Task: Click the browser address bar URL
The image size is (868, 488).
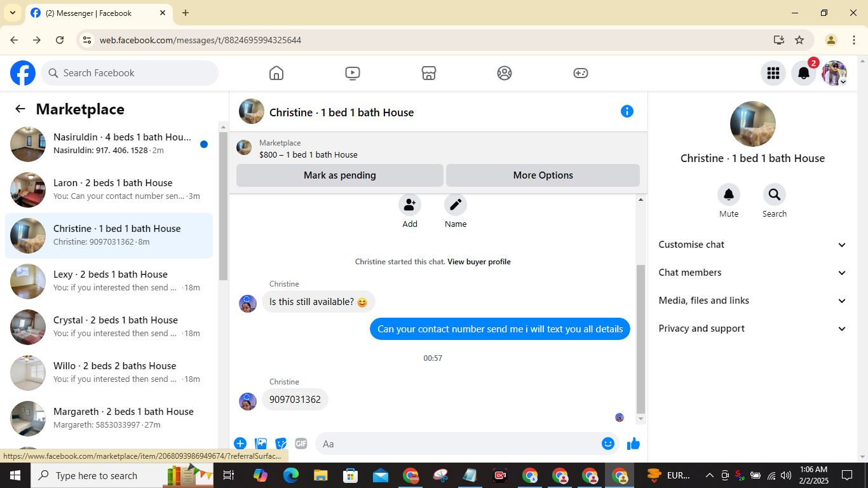Action: [x=200, y=40]
